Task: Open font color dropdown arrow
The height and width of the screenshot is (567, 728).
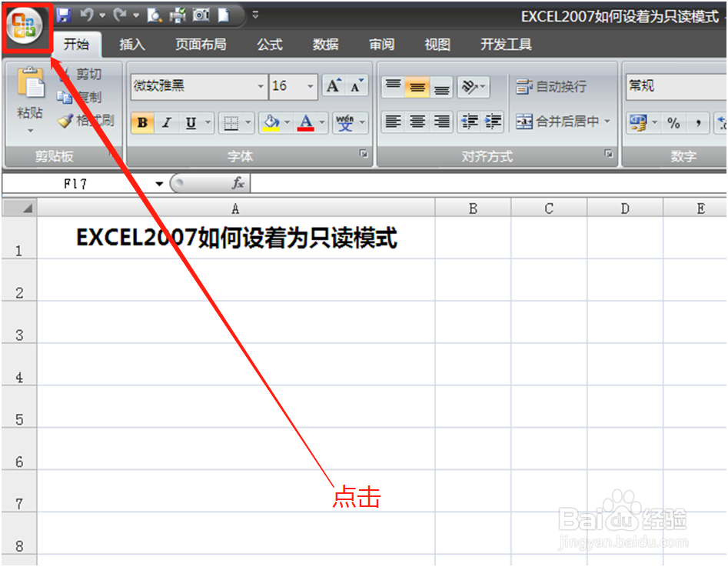Action: pos(322,122)
